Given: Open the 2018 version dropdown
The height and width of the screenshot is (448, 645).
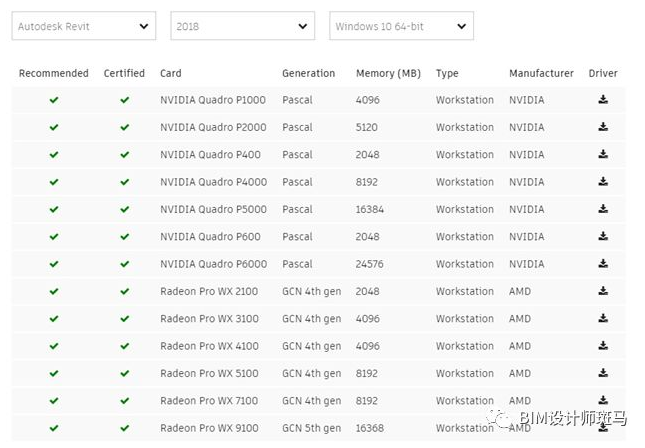Looking at the screenshot, I should (x=243, y=26).
